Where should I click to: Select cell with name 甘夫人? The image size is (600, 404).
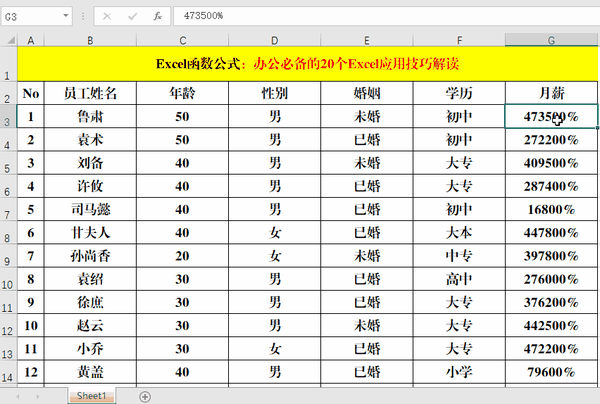pos(90,233)
